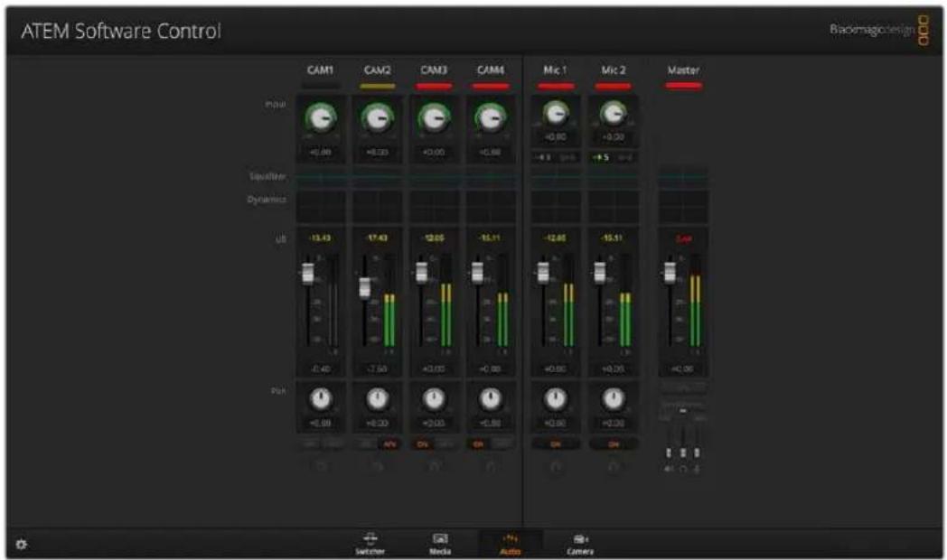Click the Mic 2 pan knob
The height and width of the screenshot is (560, 947).
613,399
